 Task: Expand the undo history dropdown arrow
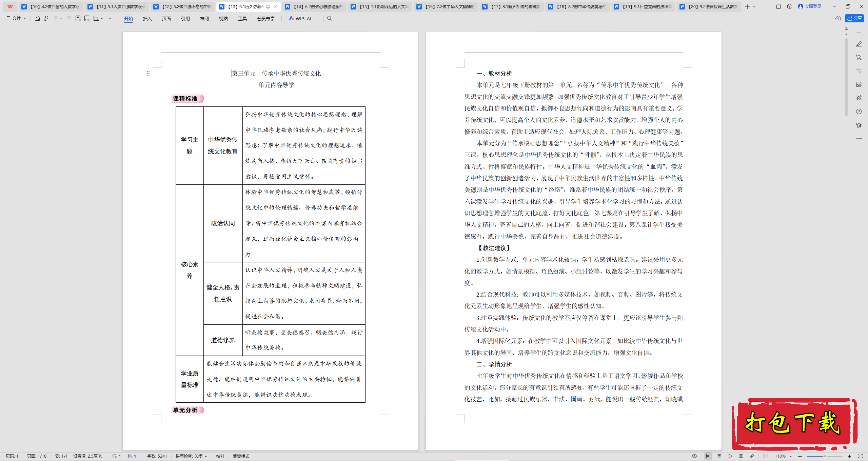(61, 18)
